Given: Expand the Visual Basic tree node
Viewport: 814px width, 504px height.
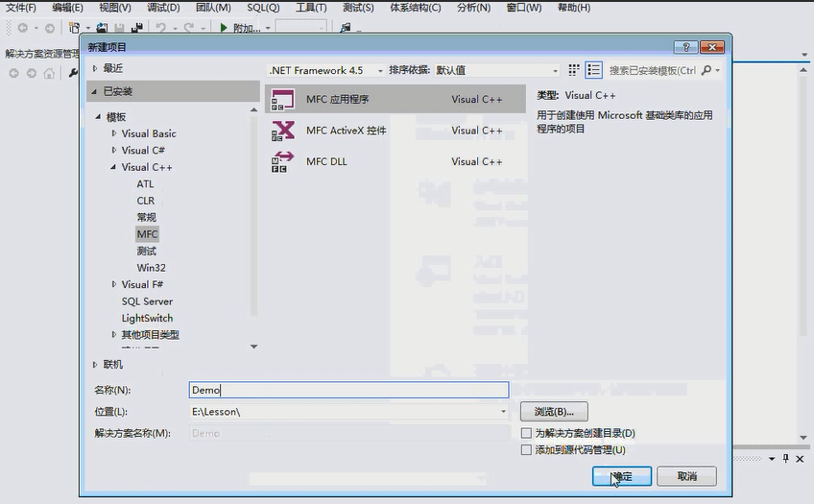Looking at the screenshot, I should click(x=113, y=133).
